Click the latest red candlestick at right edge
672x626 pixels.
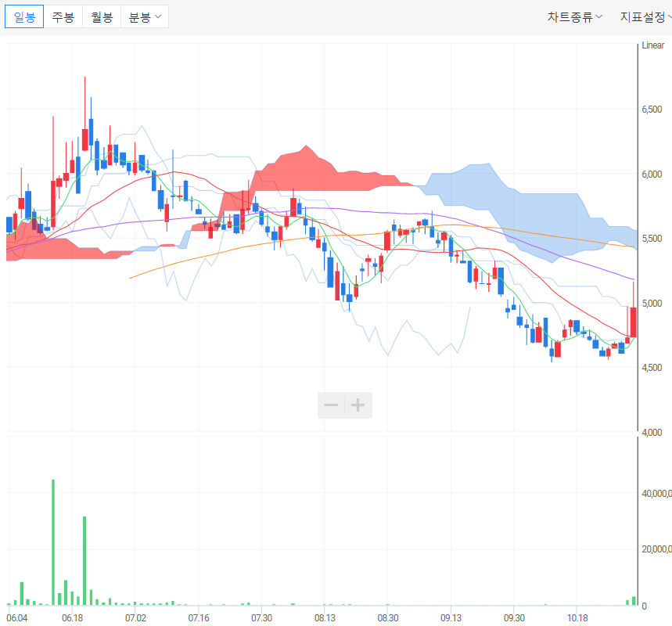pyautogui.click(x=633, y=322)
